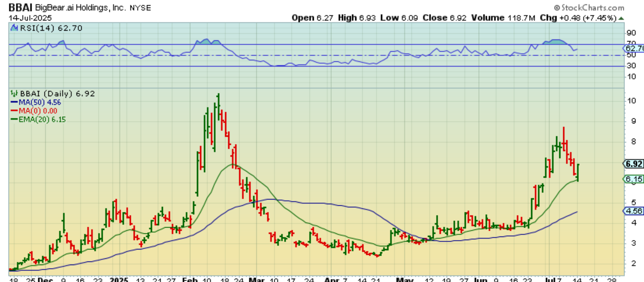Click the 4.56 MA tag on price axis

pyautogui.click(x=634, y=211)
